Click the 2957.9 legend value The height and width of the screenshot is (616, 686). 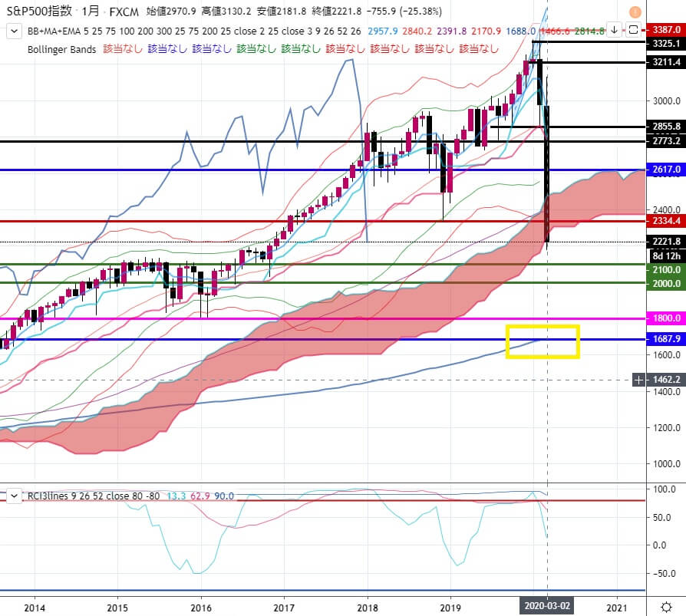pyautogui.click(x=382, y=31)
